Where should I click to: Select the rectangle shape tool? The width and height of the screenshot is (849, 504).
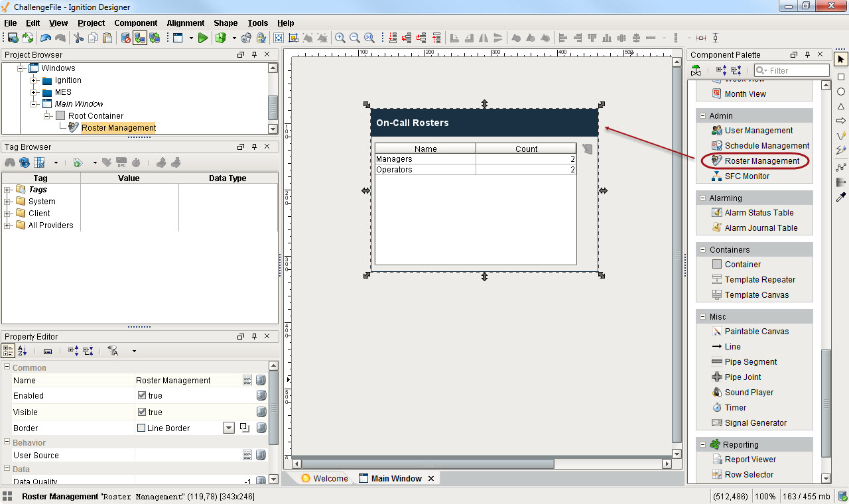click(841, 77)
